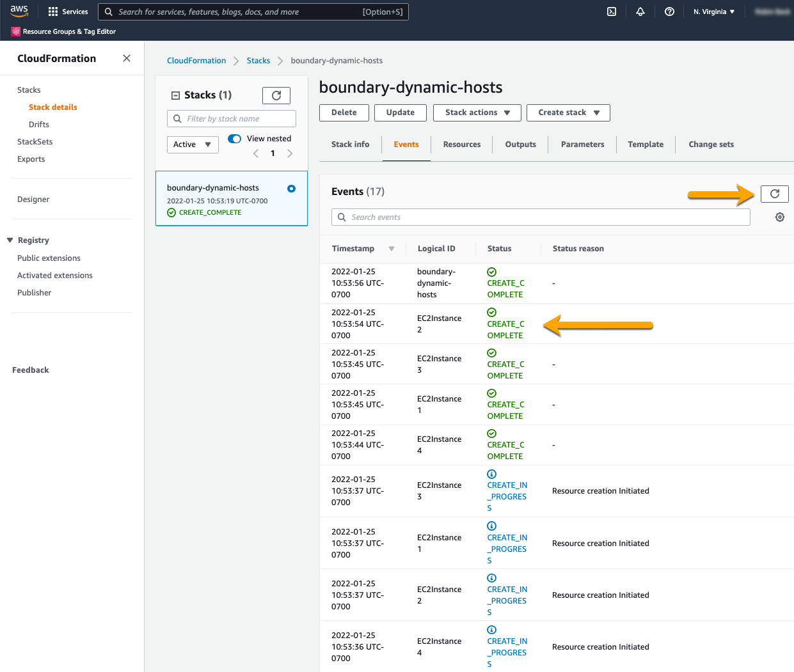Open CloudShell terminal icon
This screenshot has width=794, height=672.
click(612, 12)
